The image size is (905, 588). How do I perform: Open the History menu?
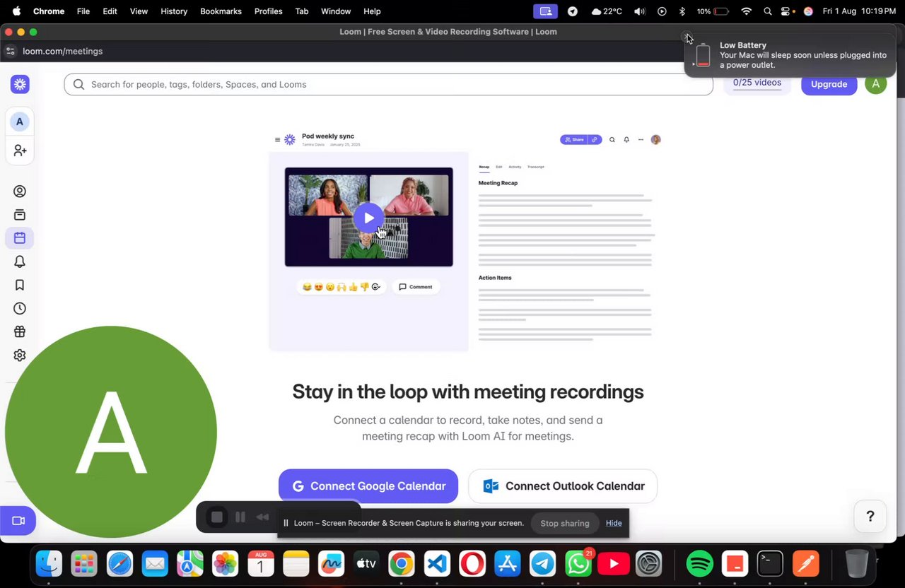pyautogui.click(x=174, y=11)
